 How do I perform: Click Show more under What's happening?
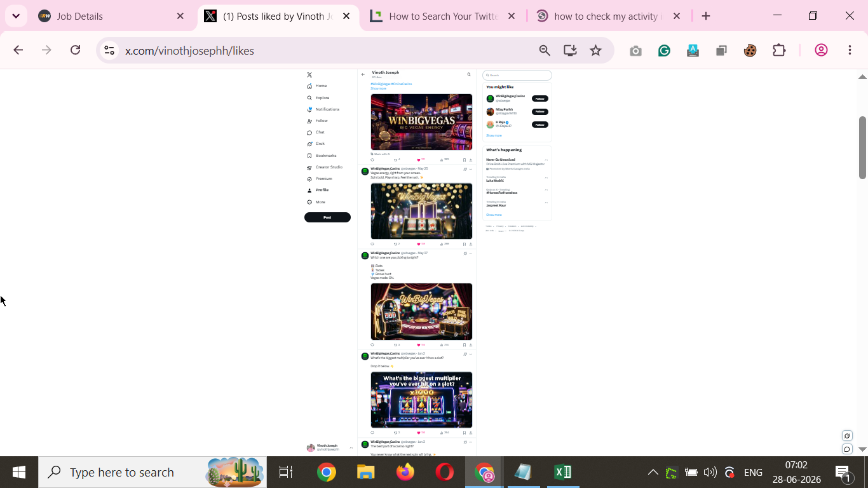[x=494, y=215]
